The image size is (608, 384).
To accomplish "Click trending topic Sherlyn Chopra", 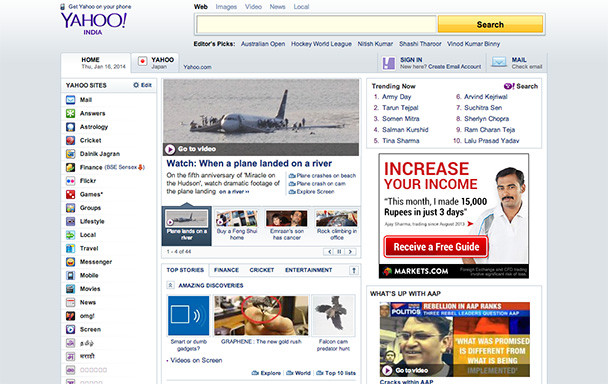I will coord(487,119).
